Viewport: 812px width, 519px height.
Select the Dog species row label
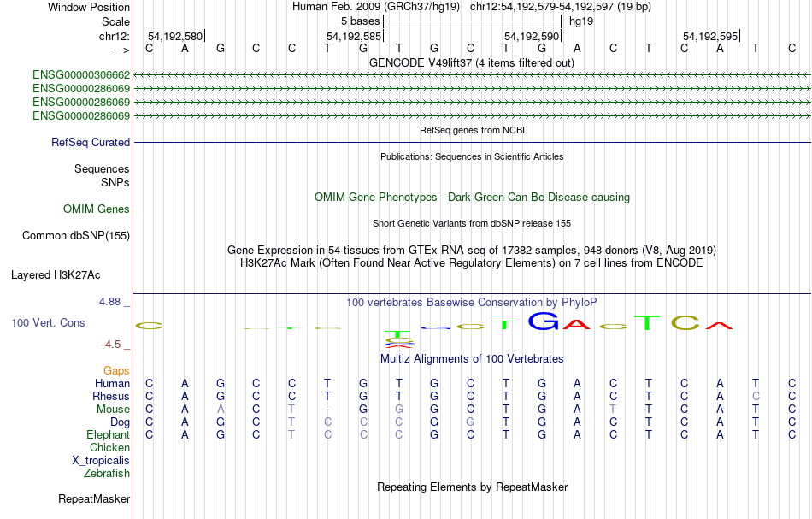click(121, 422)
